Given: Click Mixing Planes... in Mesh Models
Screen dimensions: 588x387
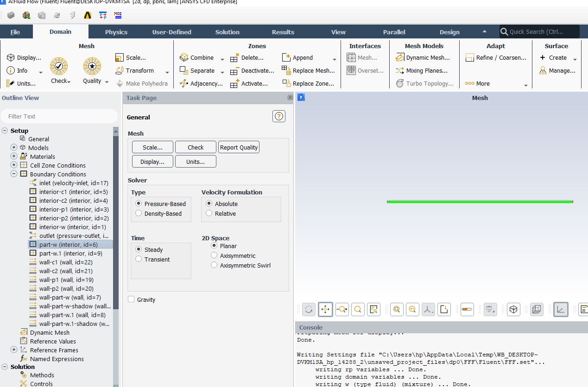Looking at the screenshot, I should pos(422,71).
